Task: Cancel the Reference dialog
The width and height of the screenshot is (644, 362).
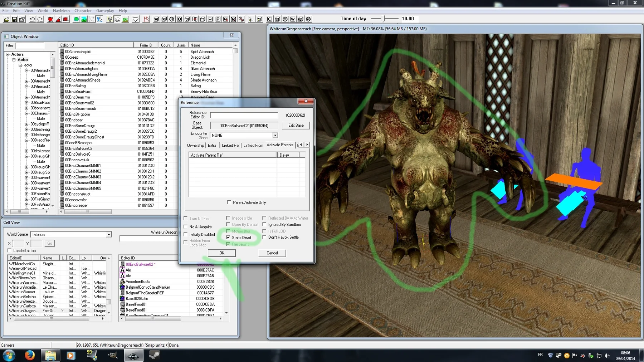Action: (272, 253)
